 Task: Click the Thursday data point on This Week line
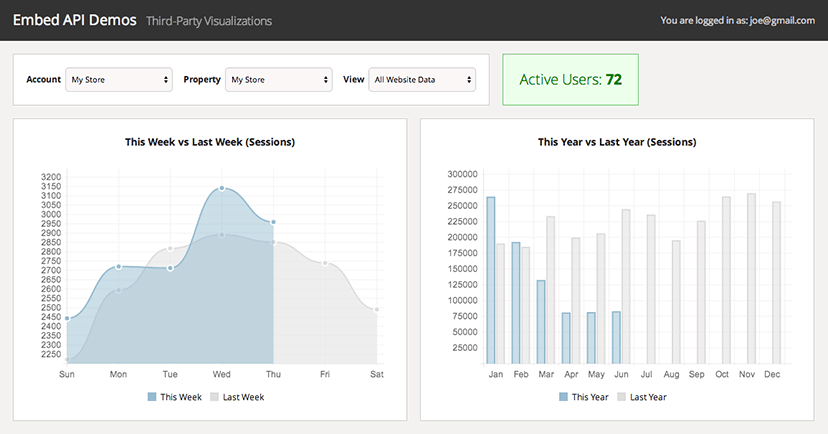pos(273,222)
